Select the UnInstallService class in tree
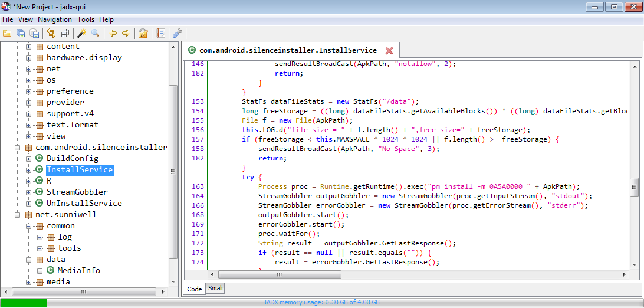644x308 pixels. point(84,204)
